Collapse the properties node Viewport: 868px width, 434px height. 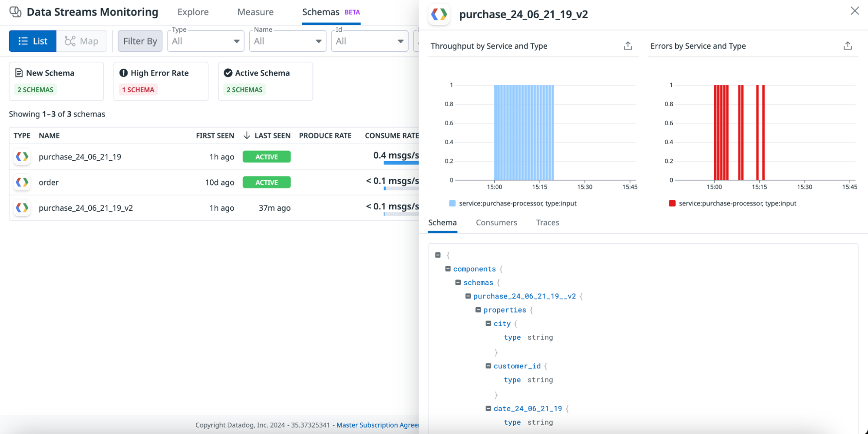[x=478, y=310]
